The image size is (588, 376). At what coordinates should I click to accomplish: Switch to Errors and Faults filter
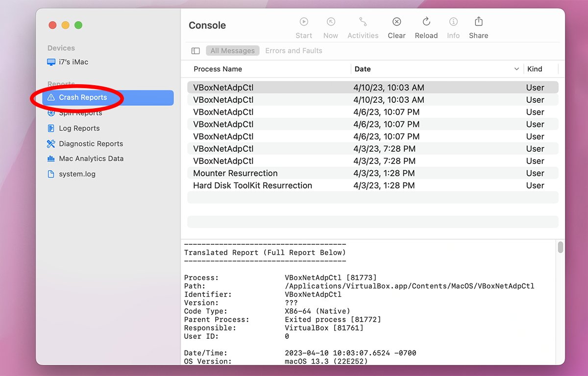294,50
